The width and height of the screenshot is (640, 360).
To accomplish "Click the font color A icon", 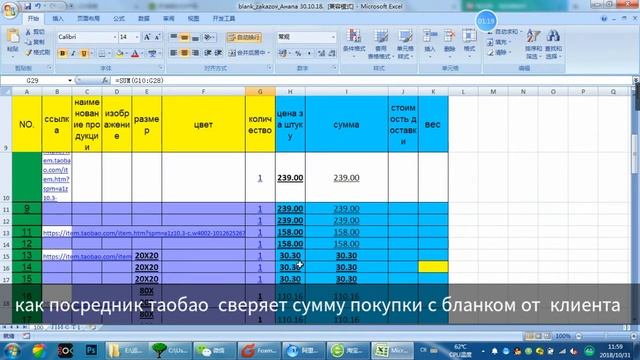I will 135,53.
